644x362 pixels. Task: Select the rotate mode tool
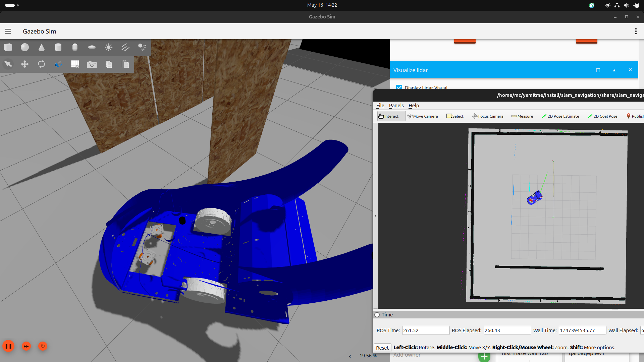[42, 64]
